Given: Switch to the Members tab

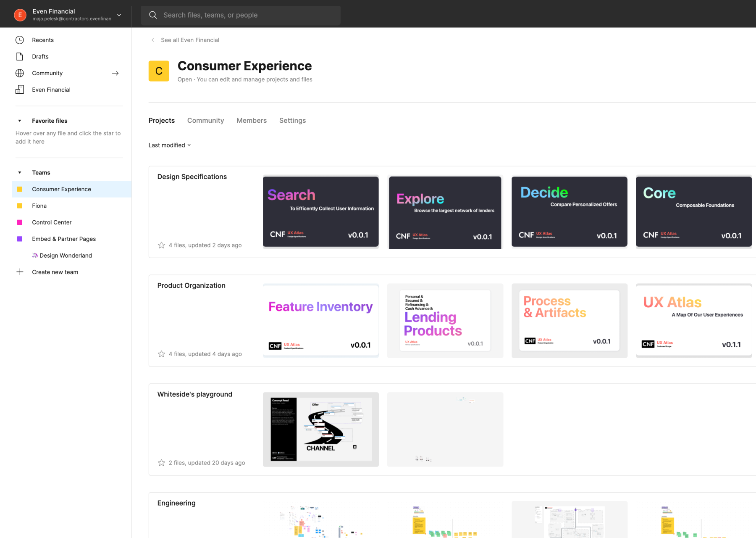Looking at the screenshot, I should click(x=251, y=121).
